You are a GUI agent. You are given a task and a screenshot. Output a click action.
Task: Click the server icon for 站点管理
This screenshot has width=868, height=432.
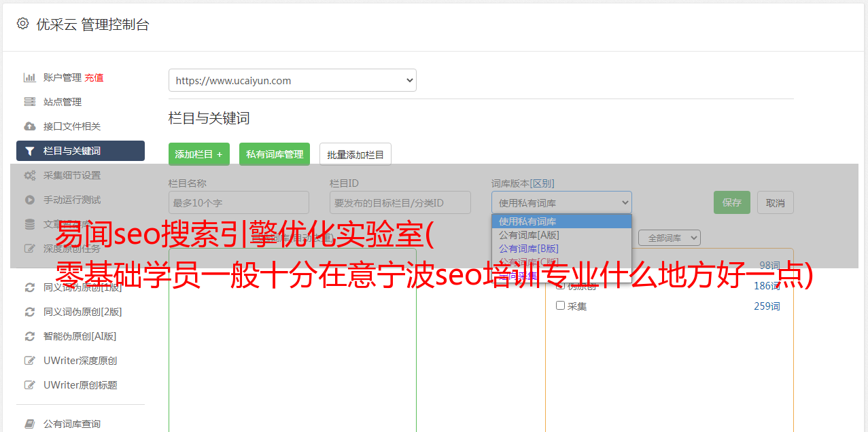point(29,102)
